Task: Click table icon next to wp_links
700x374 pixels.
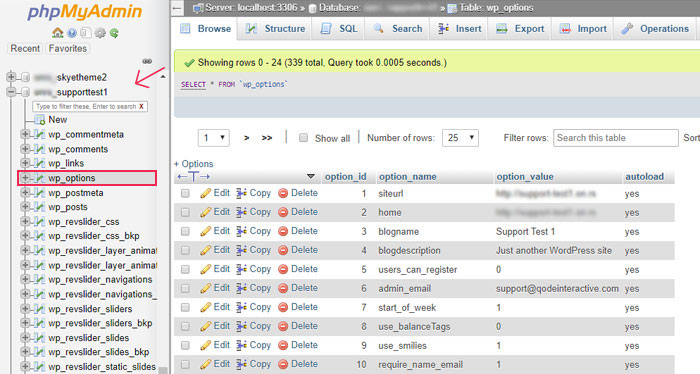Action: (39, 163)
